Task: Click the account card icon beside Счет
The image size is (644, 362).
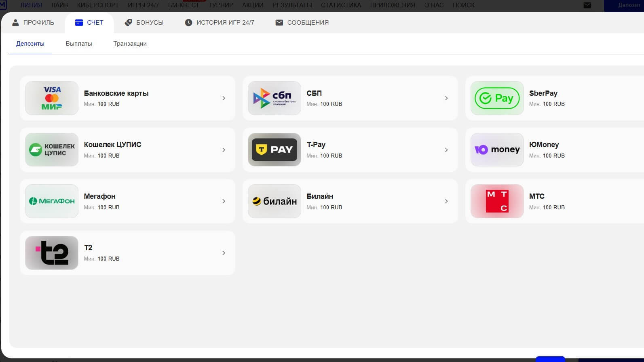Action: click(x=79, y=23)
